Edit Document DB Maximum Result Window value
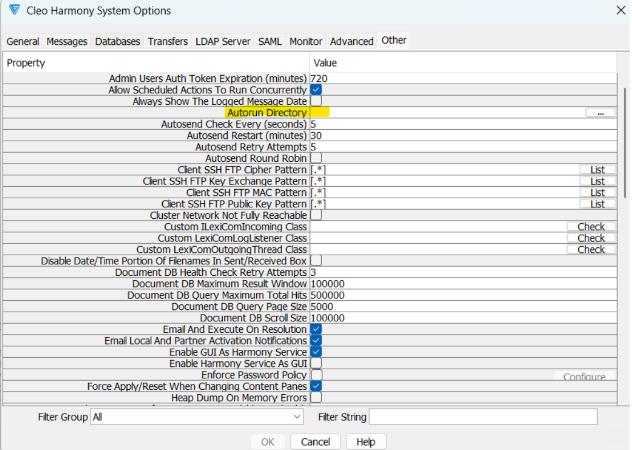Viewport: 632px width, 450px height. [x=463, y=283]
